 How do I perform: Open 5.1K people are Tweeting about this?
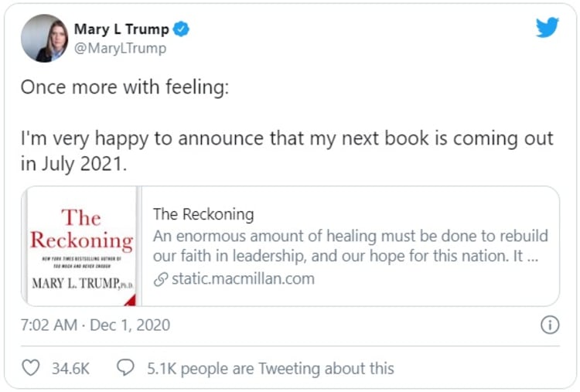click(270, 368)
